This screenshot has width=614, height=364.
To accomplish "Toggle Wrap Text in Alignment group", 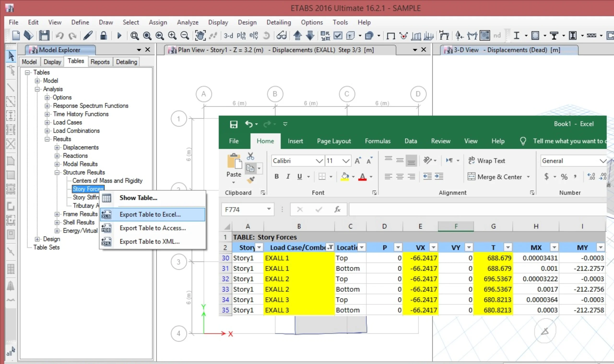I will [487, 161].
